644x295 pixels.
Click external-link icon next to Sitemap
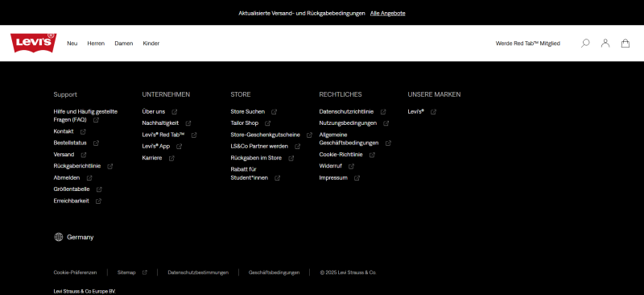(145, 272)
